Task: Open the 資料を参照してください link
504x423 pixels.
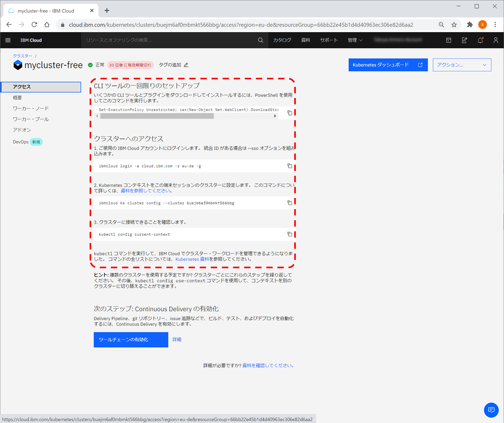Action: tap(145, 191)
